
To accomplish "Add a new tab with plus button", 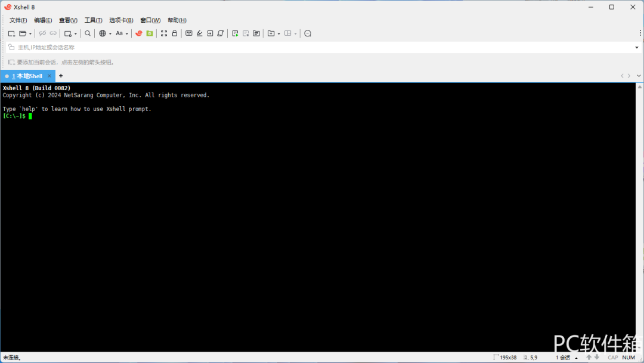I will [61, 76].
